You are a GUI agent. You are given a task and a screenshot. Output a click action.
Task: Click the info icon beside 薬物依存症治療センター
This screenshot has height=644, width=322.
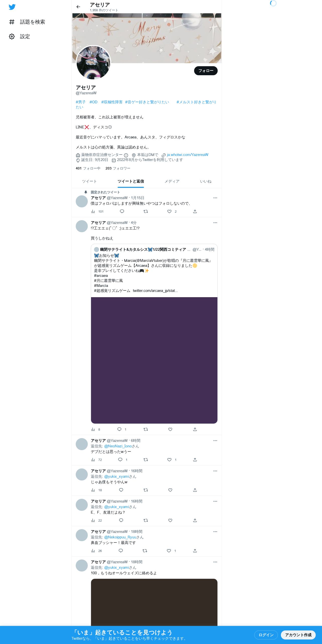[126, 155]
